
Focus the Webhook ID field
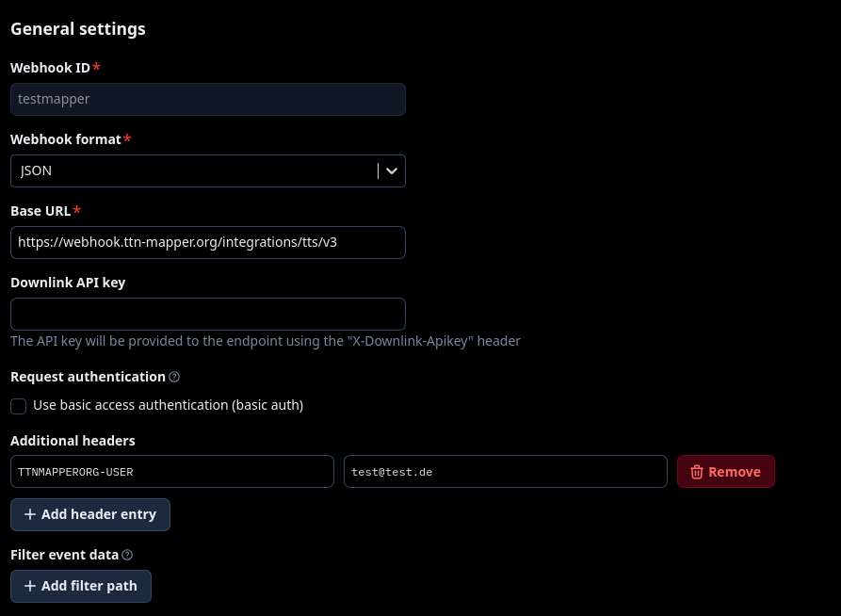point(208,99)
